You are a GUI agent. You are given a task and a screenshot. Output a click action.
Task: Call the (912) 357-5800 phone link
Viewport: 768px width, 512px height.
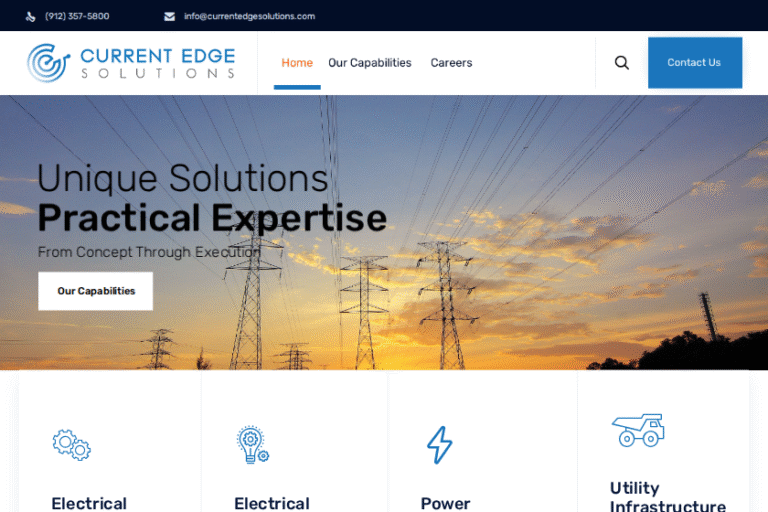coord(77,16)
